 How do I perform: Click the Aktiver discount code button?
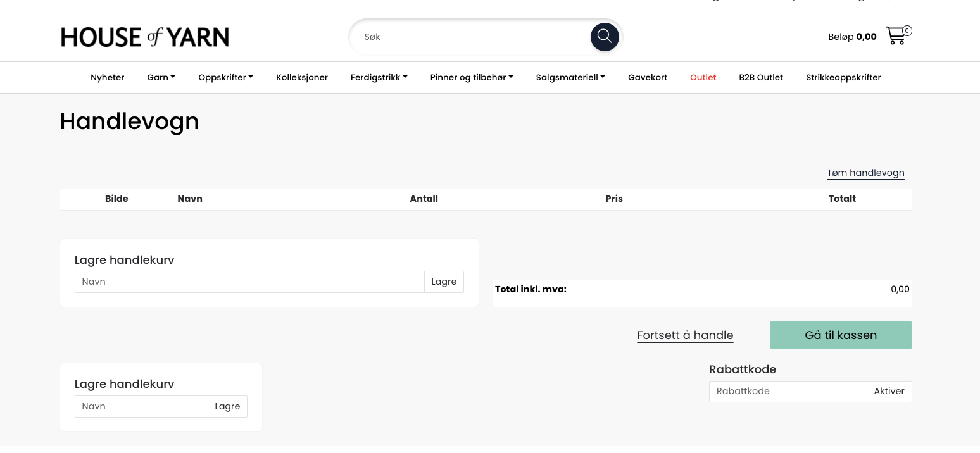[x=889, y=391]
